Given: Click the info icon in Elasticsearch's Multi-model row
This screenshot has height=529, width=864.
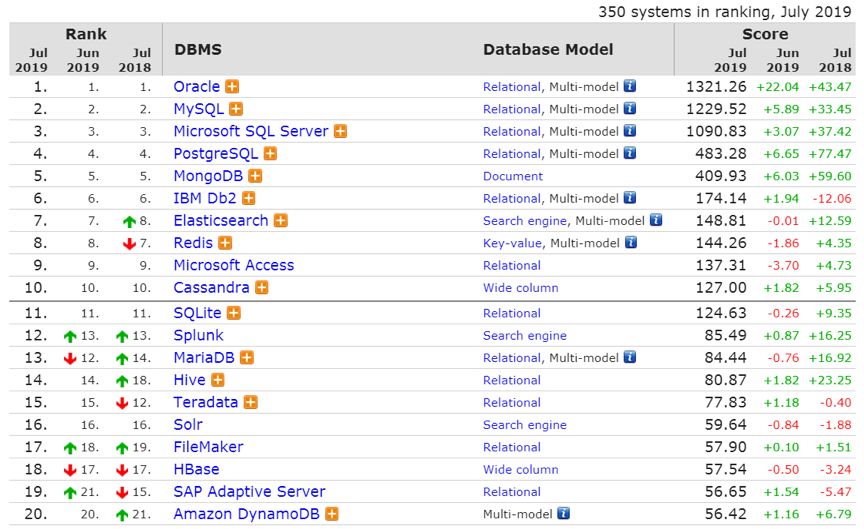Looking at the screenshot, I should (656, 220).
